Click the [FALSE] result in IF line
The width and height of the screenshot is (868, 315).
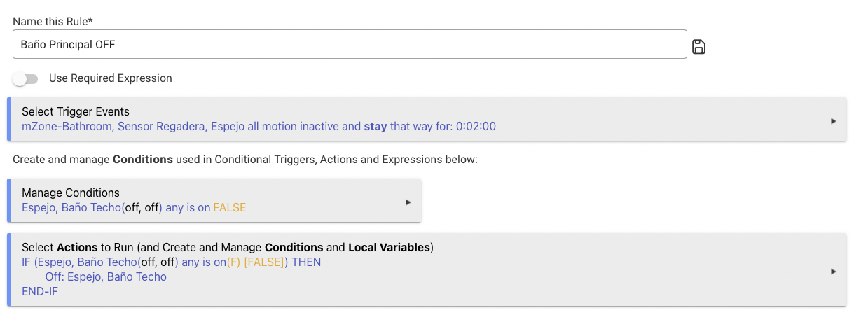pyautogui.click(x=264, y=262)
